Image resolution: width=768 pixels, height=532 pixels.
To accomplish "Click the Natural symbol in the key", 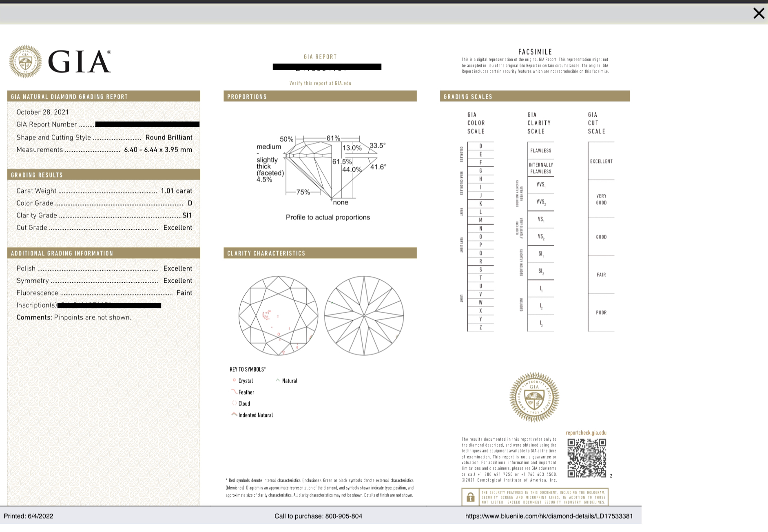I will tap(278, 380).
